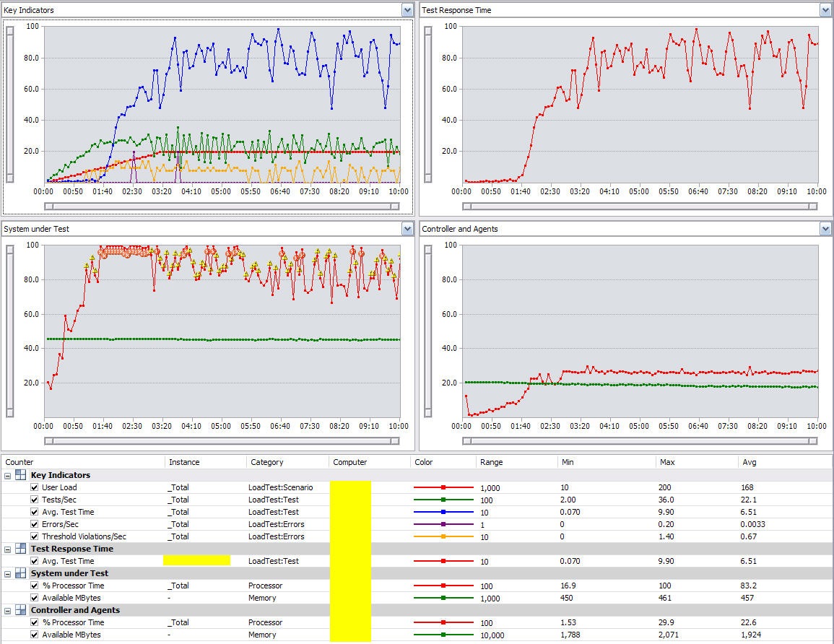This screenshot has width=834, height=644.
Task: Select the System under Test group label
Action: tap(69, 573)
